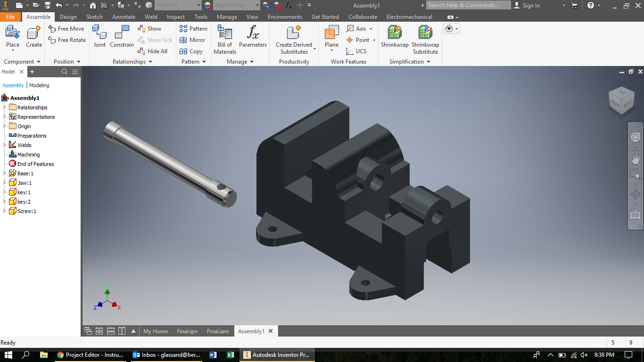Click Hide All relationships

tap(153, 51)
